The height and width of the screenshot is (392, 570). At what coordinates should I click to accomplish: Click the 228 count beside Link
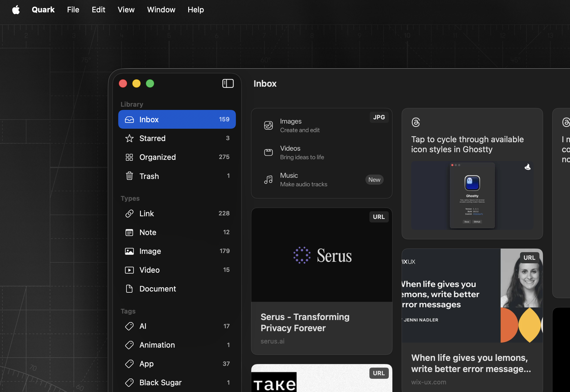224,213
